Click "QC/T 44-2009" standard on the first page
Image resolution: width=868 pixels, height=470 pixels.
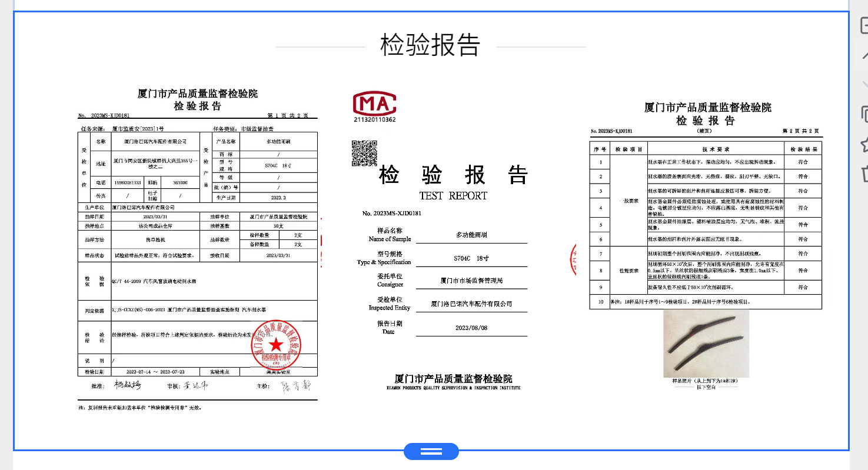click(x=127, y=281)
